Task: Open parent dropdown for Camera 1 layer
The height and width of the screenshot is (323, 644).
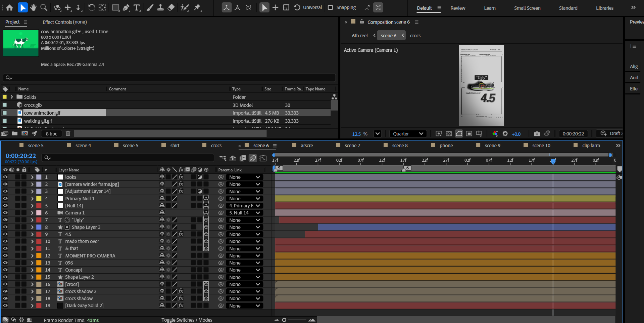Action: click(244, 213)
